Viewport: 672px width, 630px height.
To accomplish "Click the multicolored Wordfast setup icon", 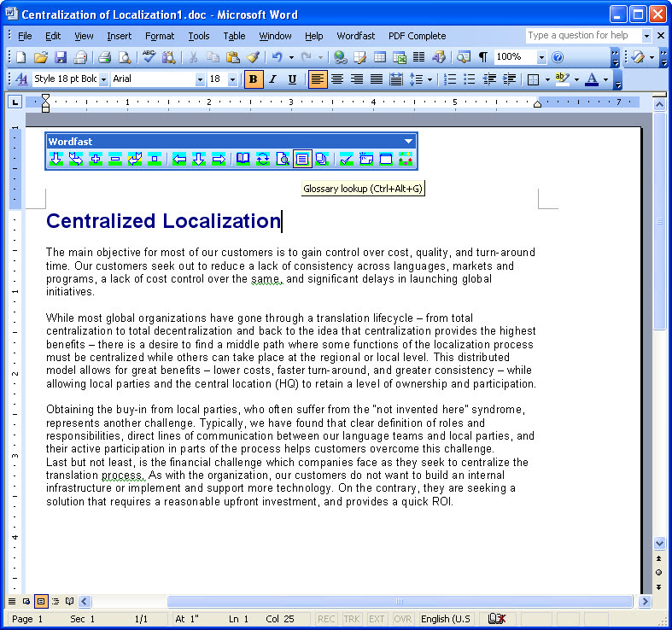I will point(406,159).
